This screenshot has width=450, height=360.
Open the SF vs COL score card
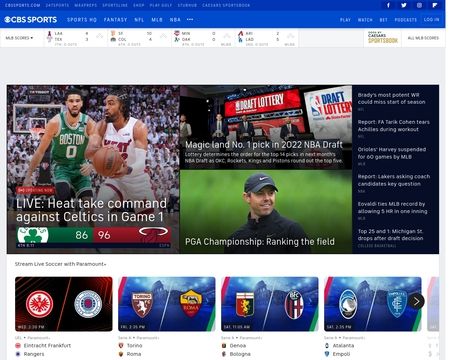pos(139,38)
